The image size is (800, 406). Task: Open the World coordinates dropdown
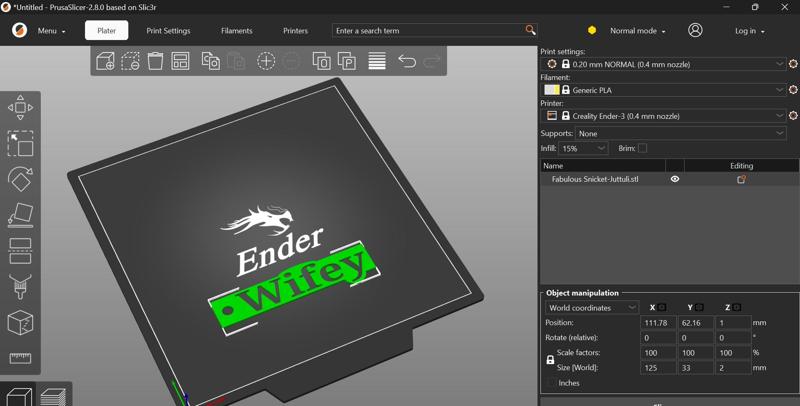(592, 308)
